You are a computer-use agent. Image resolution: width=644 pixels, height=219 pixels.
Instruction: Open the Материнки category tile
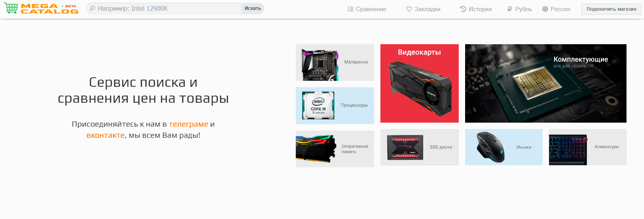pos(335,63)
